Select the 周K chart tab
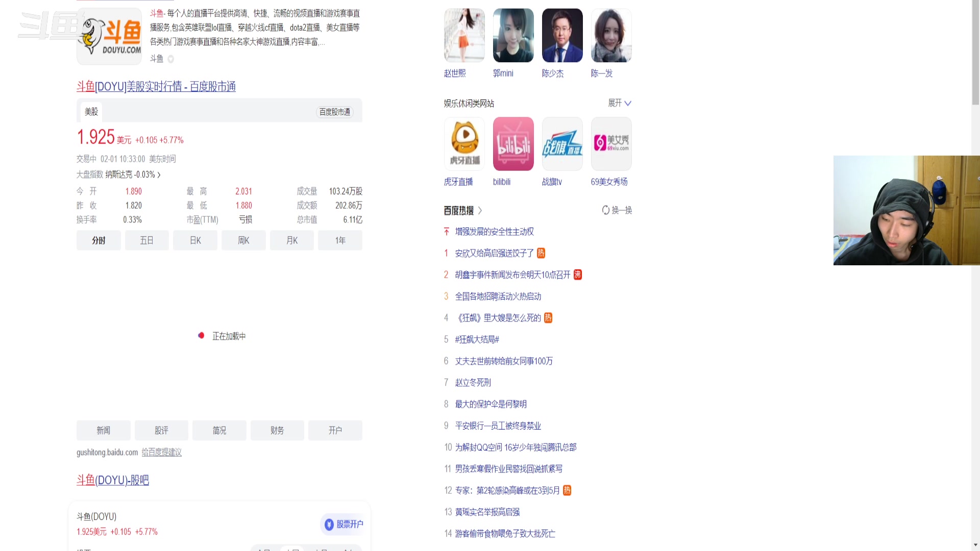 click(243, 240)
